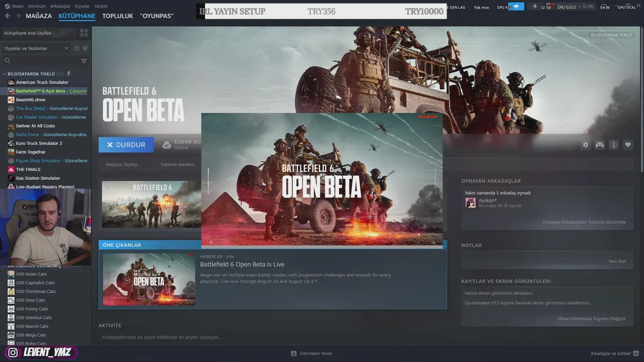Open İndirmeleri Yönet

click(x=316, y=353)
